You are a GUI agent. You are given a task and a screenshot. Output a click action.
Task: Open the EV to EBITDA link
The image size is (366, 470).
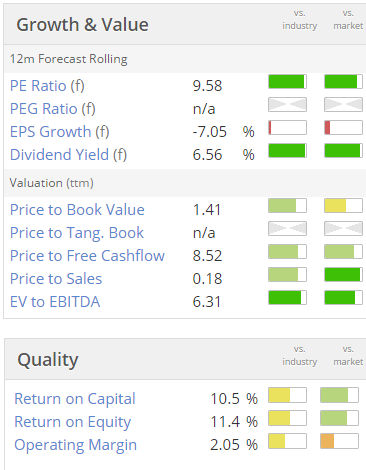click(x=55, y=302)
